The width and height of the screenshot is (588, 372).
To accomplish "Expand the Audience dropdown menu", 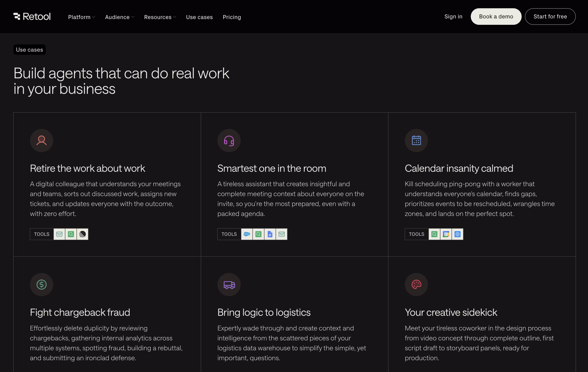I will click(x=120, y=17).
